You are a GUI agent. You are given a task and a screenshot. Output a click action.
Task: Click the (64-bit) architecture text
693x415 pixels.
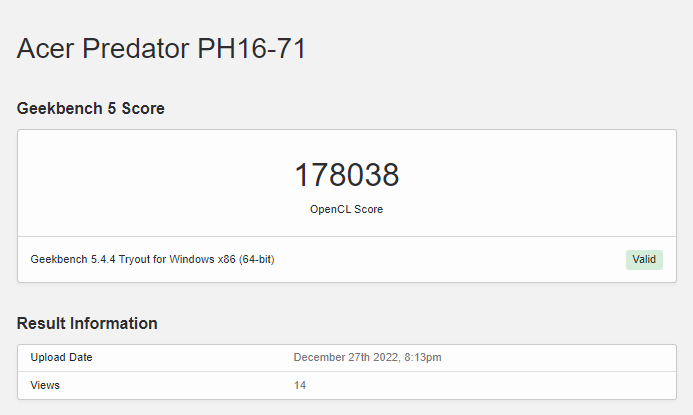pos(254,260)
